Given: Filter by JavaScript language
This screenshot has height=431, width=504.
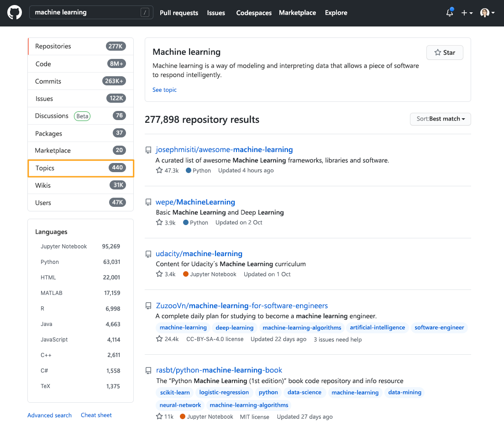Looking at the screenshot, I should (x=80, y=339).
